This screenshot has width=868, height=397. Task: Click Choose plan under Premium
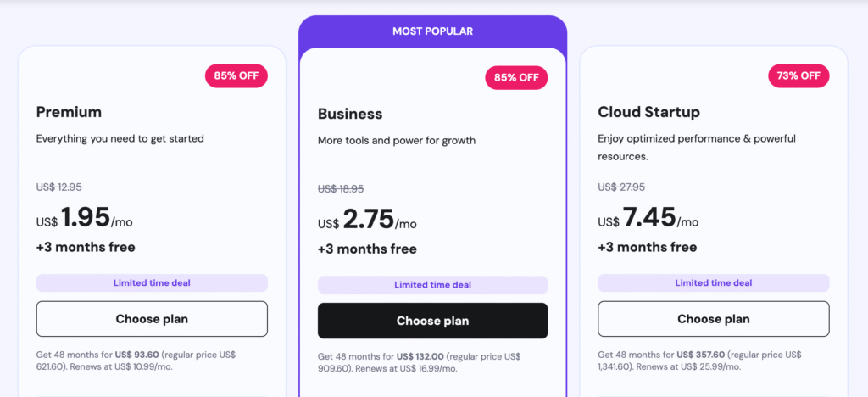coord(152,319)
